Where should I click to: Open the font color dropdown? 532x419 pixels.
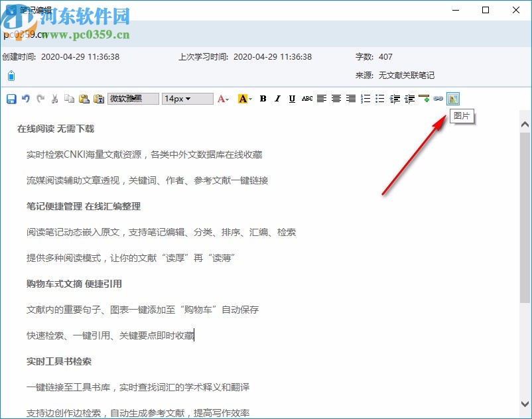click(x=227, y=98)
